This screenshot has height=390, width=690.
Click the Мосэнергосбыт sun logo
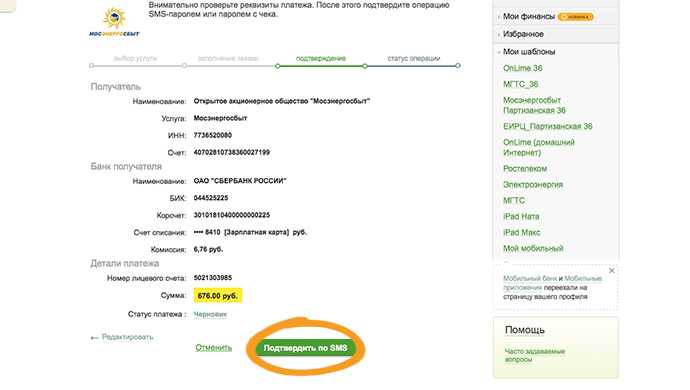[x=114, y=22]
